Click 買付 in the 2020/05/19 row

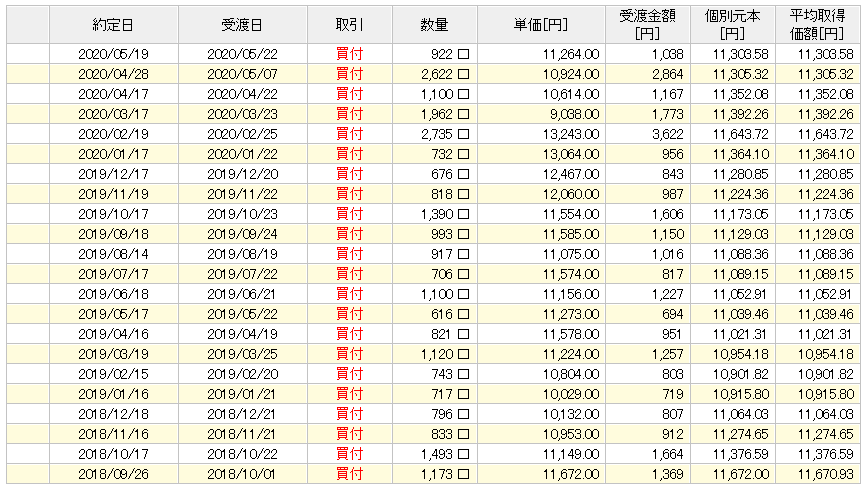(349, 54)
